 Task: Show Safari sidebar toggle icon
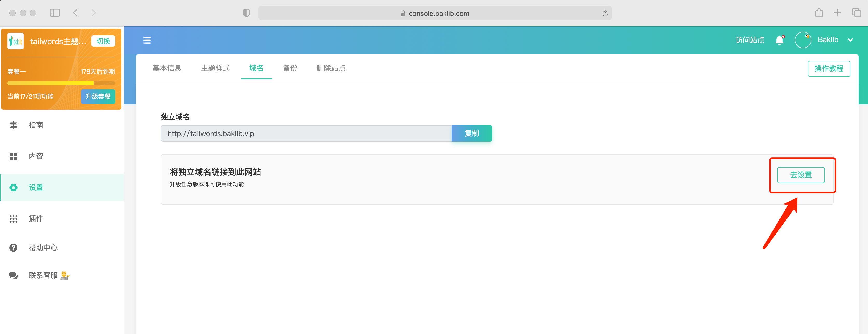click(55, 13)
